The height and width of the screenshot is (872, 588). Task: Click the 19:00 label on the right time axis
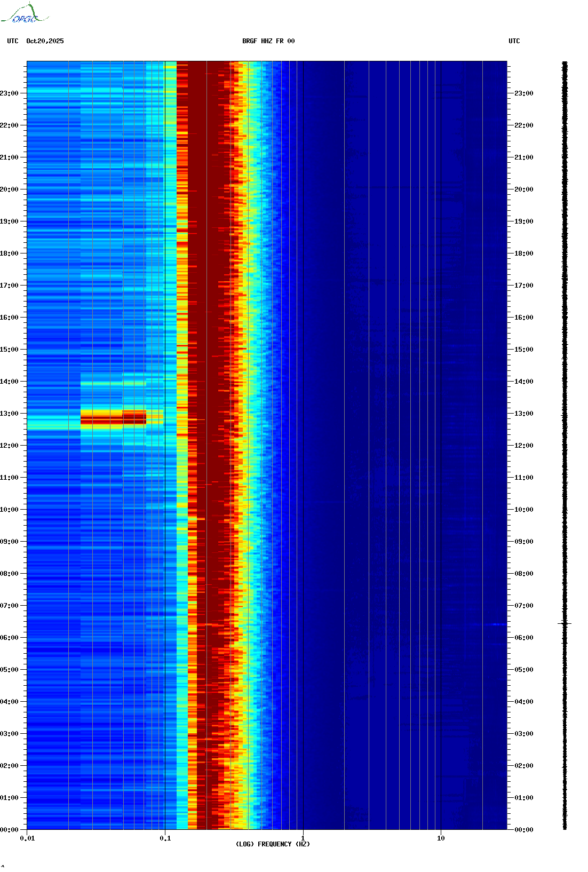click(x=524, y=221)
